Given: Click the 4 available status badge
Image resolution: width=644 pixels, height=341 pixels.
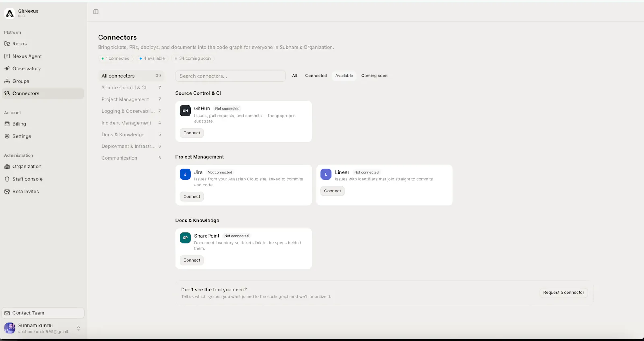Looking at the screenshot, I should click(x=152, y=58).
